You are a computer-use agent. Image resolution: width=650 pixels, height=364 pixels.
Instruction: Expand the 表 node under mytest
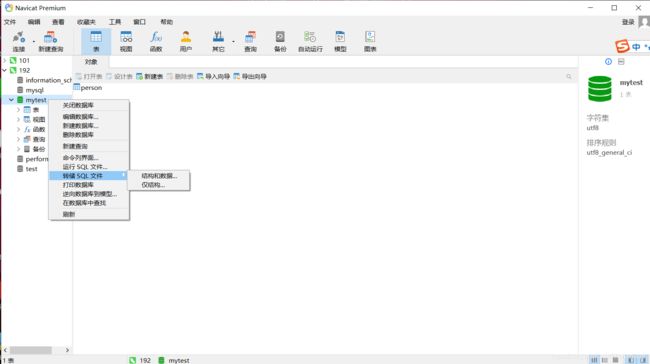pyautogui.click(x=18, y=110)
